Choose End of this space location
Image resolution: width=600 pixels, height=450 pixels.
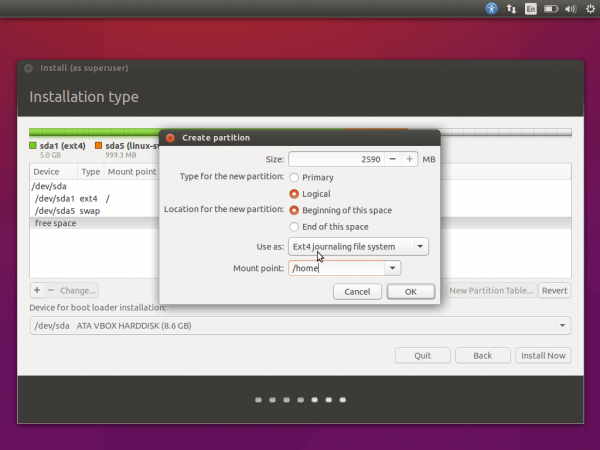click(x=294, y=227)
